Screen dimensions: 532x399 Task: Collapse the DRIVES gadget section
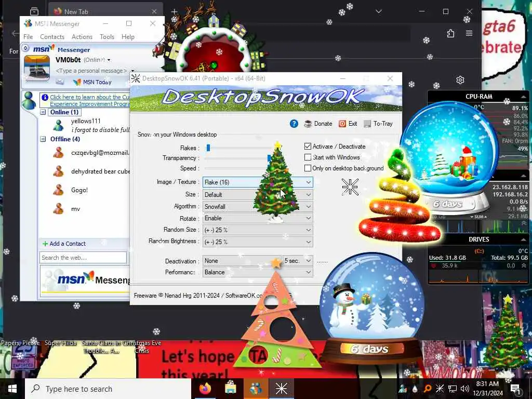click(524, 240)
